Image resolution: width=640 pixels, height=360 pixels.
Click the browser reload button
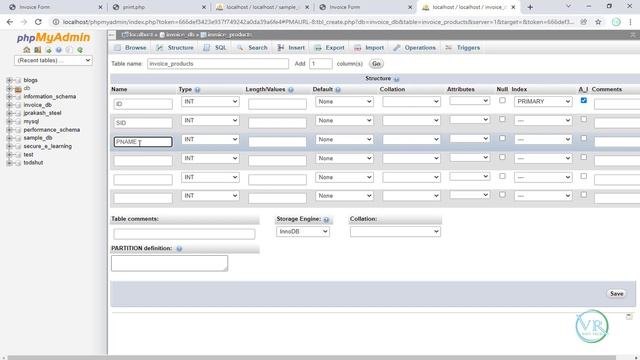38,22
